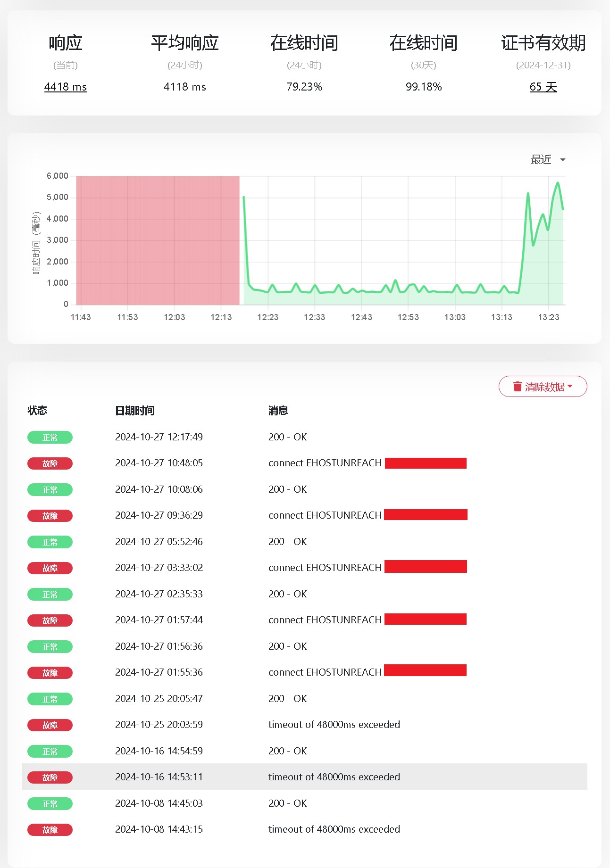Click the 日期时间 column header
Image resolution: width=610 pixels, height=868 pixels.
tap(135, 411)
